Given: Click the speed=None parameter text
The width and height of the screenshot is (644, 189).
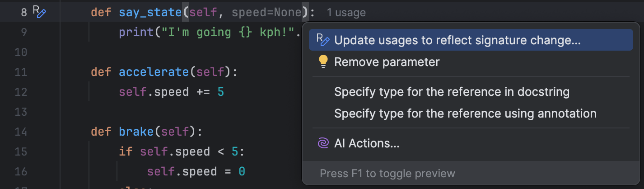Looking at the screenshot, I should [266, 12].
